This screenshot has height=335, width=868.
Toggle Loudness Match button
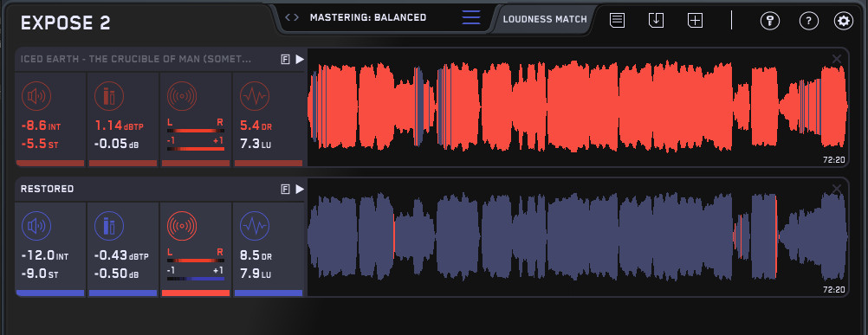(x=545, y=19)
